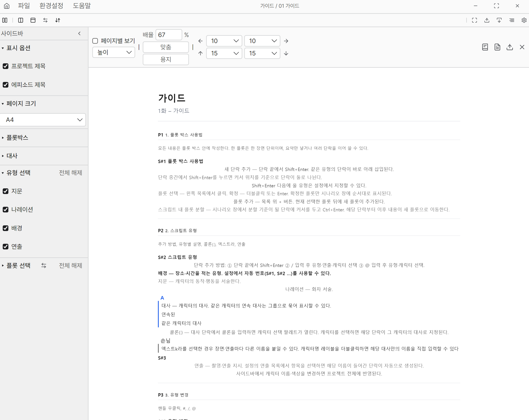Open the 파일 menu
The image size is (529, 420).
pos(24,6)
